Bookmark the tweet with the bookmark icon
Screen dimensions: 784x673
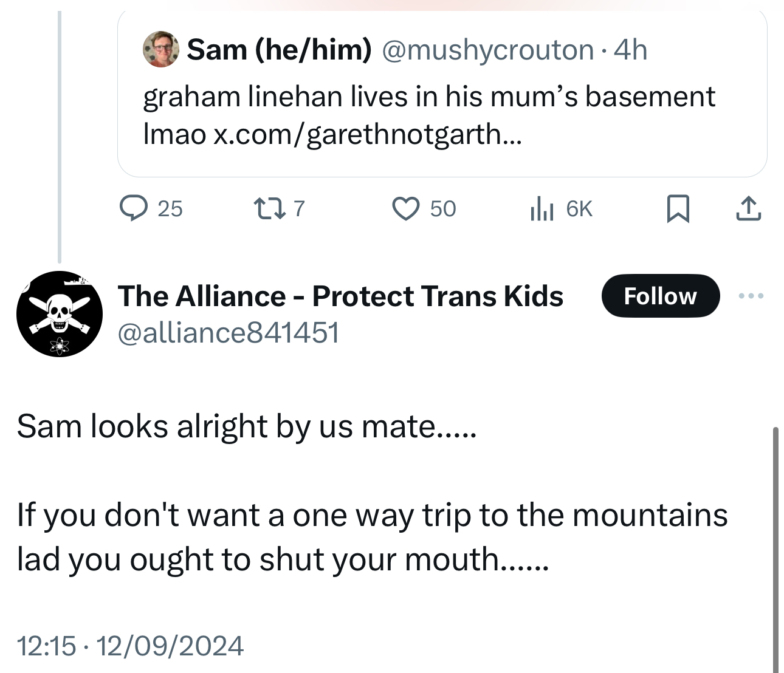(678, 209)
